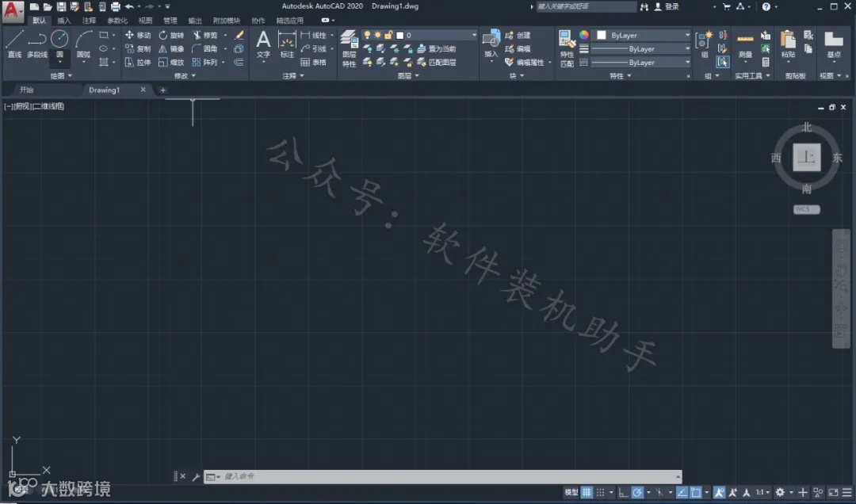Open the lineweight ByLayer dropdown

coord(641,48)
